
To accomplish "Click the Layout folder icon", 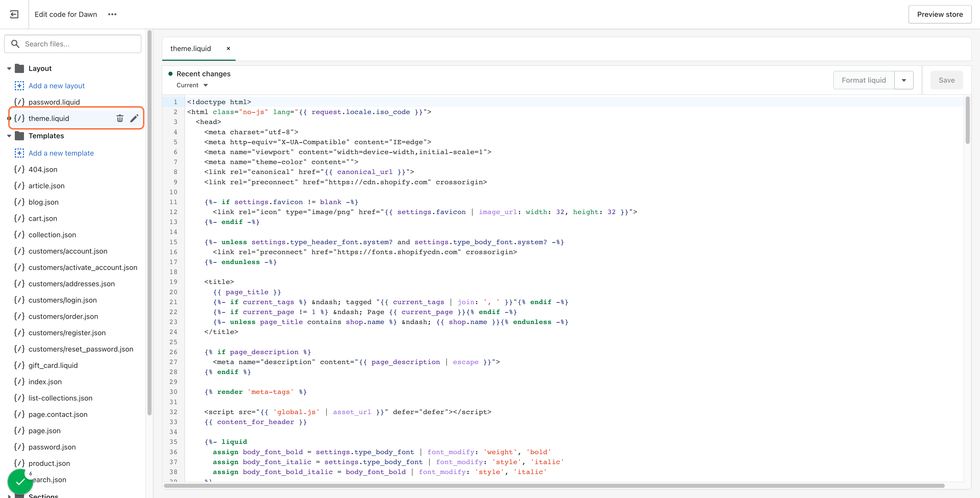I will pos(19,68).
